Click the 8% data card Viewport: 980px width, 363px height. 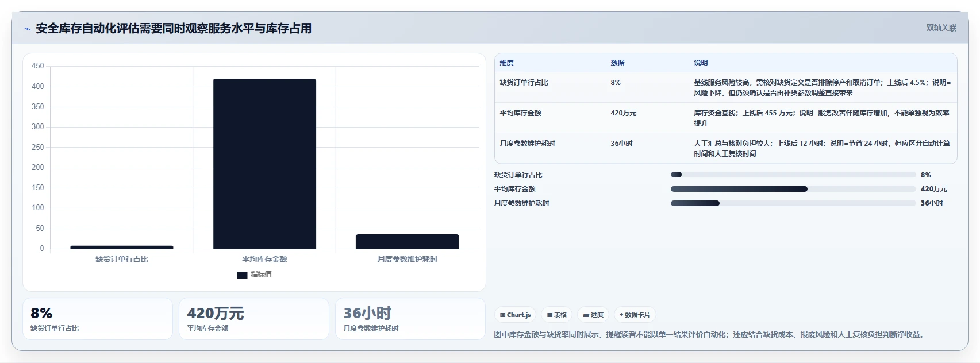tap(98, 319)
